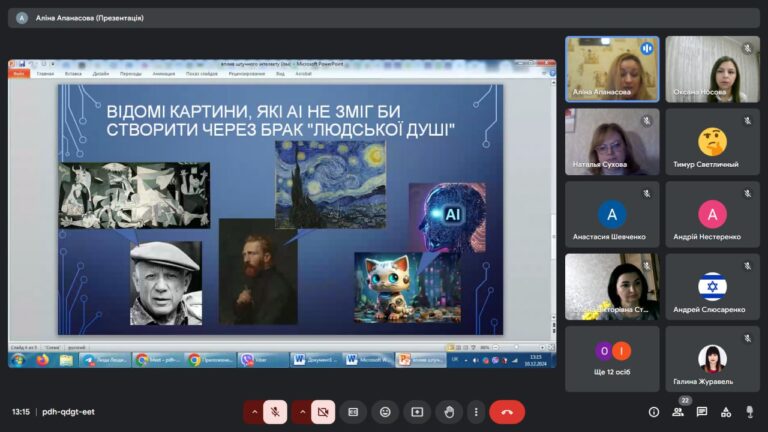The height and width of the screenshot is (432, 768).
Task: Click the presenter name 'Аліна Апанасова (Презентація)'
Action: (x=90, y=18)
